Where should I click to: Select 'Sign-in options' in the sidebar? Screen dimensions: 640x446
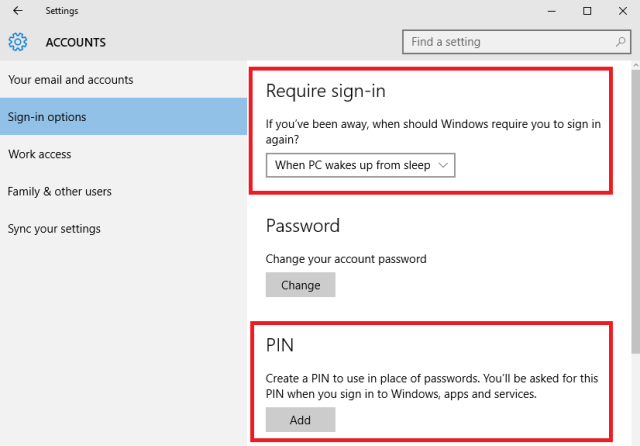click(47, 117)
